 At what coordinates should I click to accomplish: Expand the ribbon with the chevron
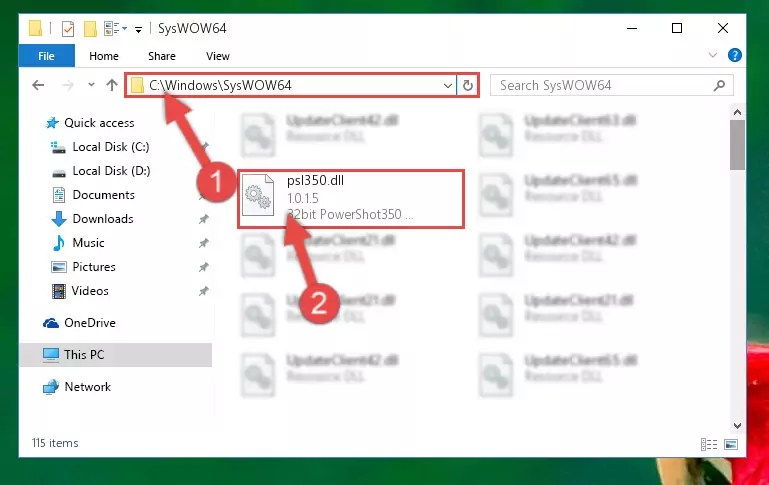[713, 55]
